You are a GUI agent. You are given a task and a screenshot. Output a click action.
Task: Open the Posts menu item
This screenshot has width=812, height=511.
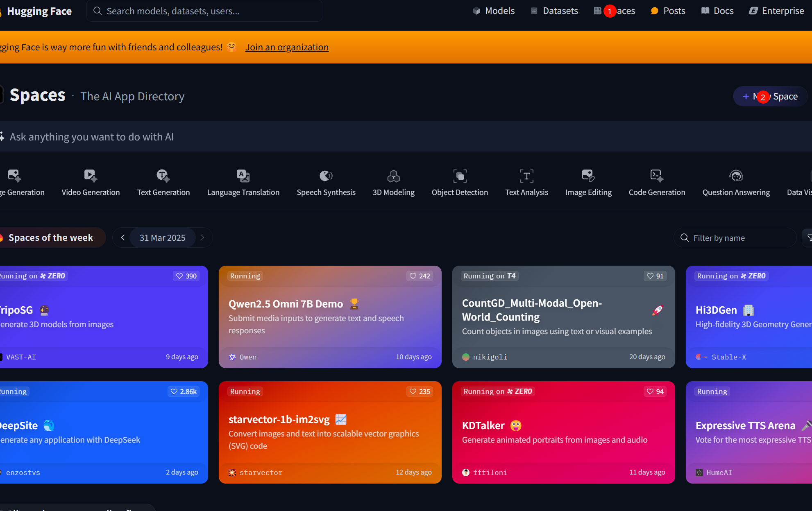coord(668,11)
